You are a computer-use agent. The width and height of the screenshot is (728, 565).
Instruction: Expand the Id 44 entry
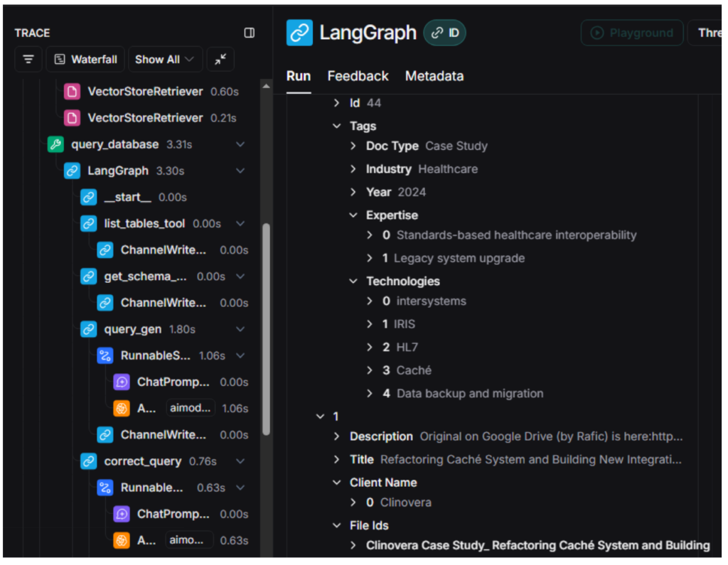[336, 102]
